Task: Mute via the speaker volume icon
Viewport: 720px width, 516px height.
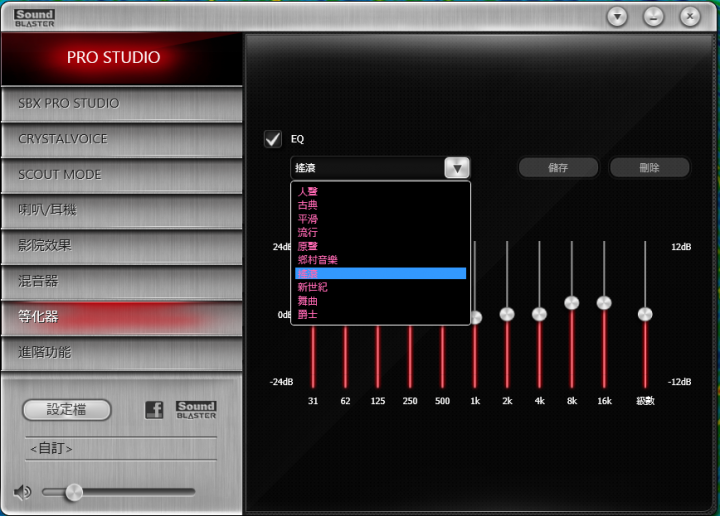Action: [22, 492]
